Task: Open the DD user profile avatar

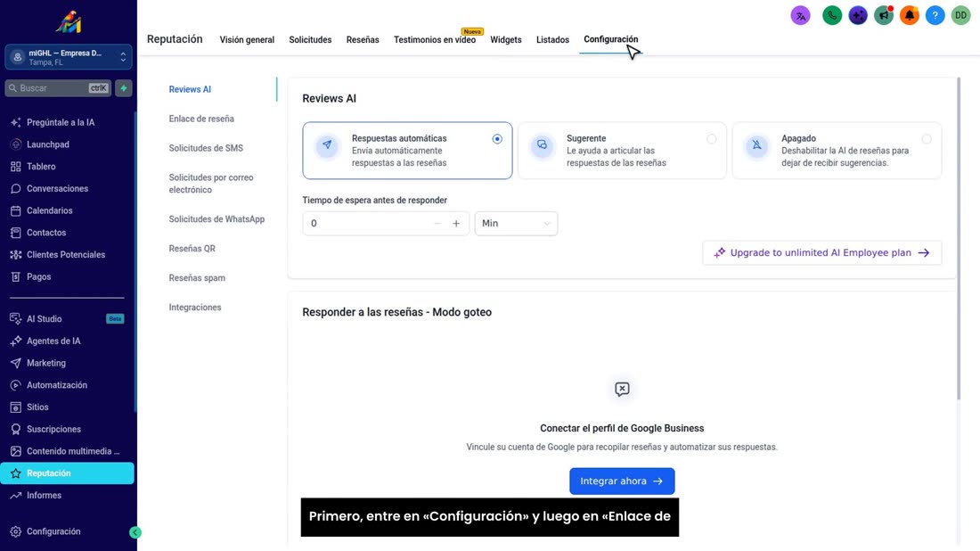Action: click(960, 16)
